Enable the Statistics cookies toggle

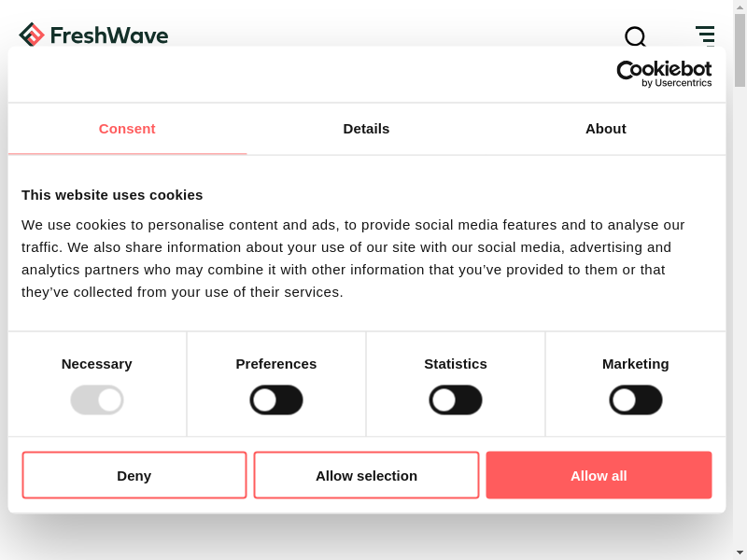coord(456,400)
